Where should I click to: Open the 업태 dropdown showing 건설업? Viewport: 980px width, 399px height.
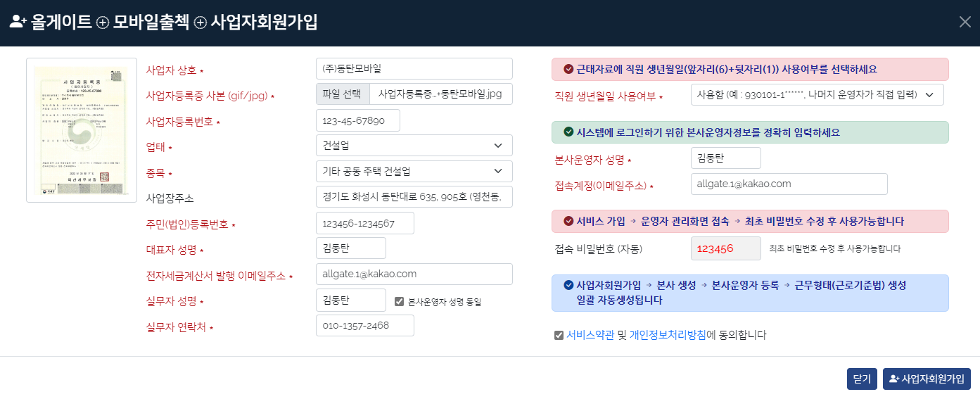click(x=414, y=146)
